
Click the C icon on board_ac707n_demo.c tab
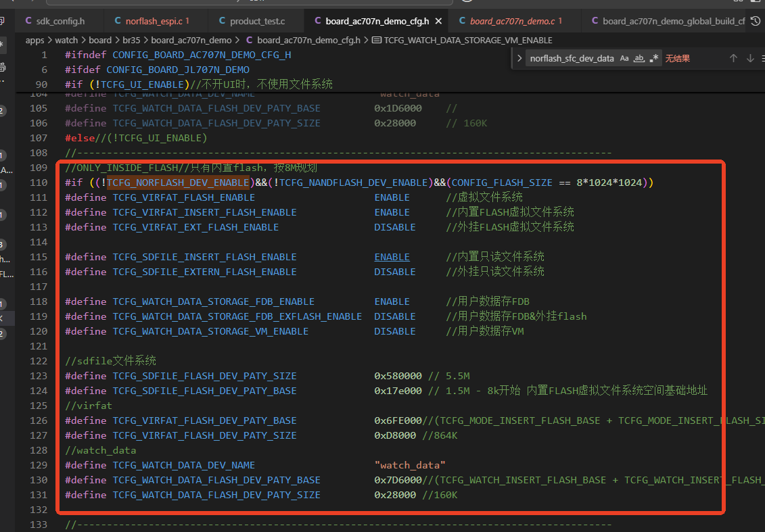462,21
